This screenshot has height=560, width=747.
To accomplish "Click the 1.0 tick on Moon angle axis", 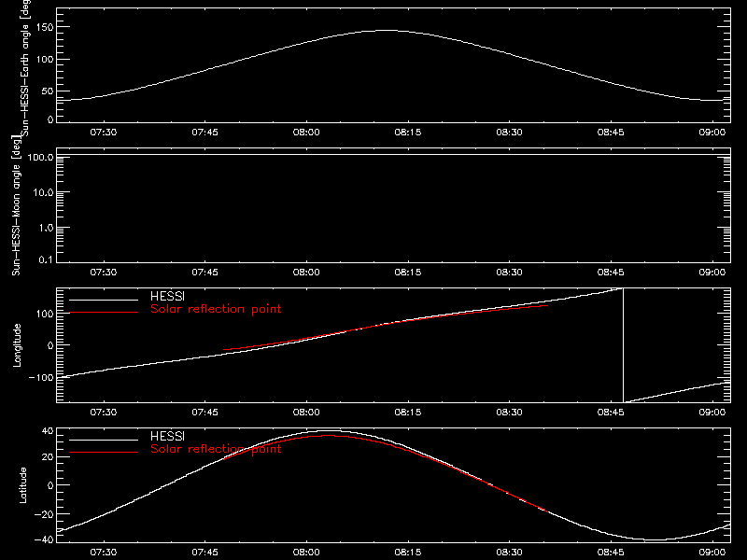I will pos(46,228).
